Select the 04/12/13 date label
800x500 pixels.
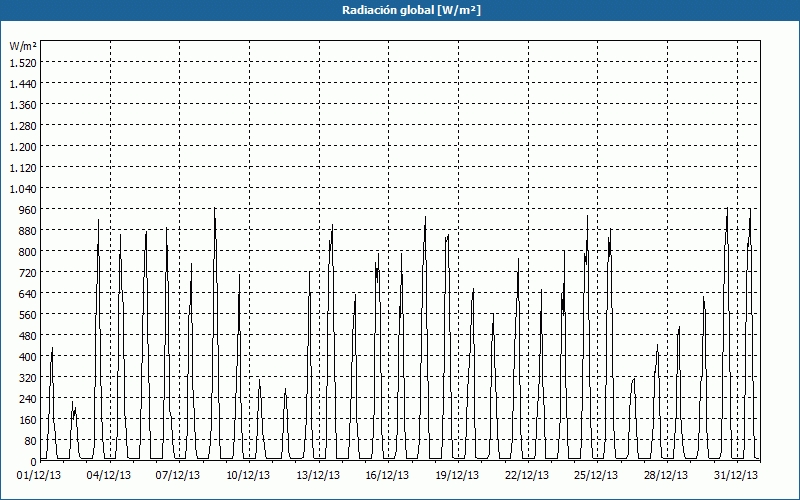(x=110, y=475)
